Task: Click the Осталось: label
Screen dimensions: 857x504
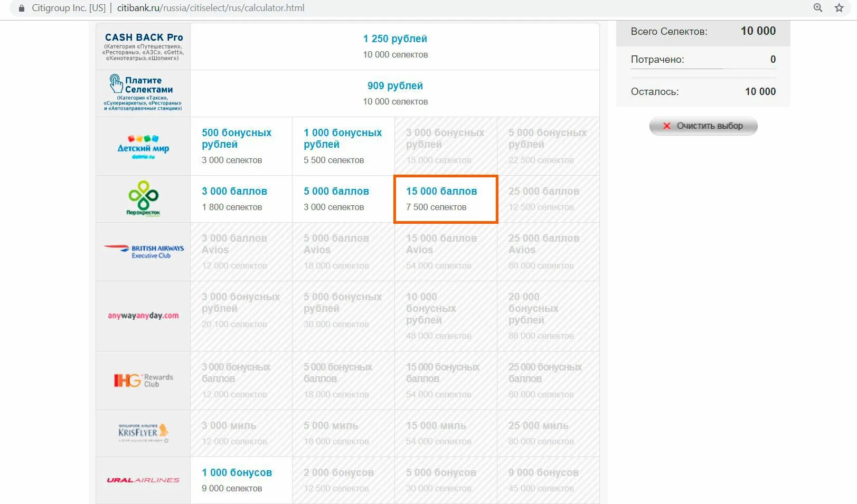Action: (x=655, y=92)
